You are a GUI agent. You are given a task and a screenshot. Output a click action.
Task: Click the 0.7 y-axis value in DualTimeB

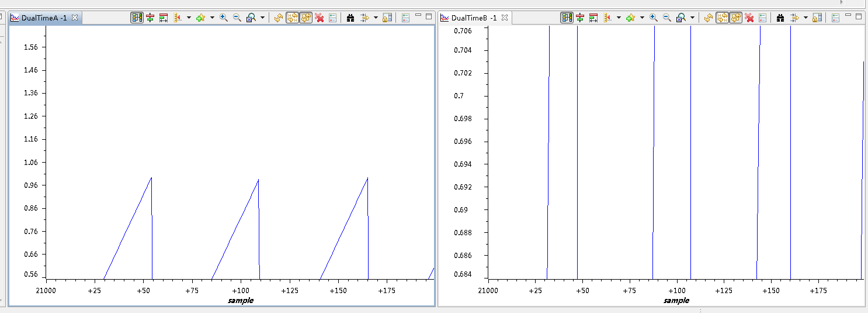point(459,95)
